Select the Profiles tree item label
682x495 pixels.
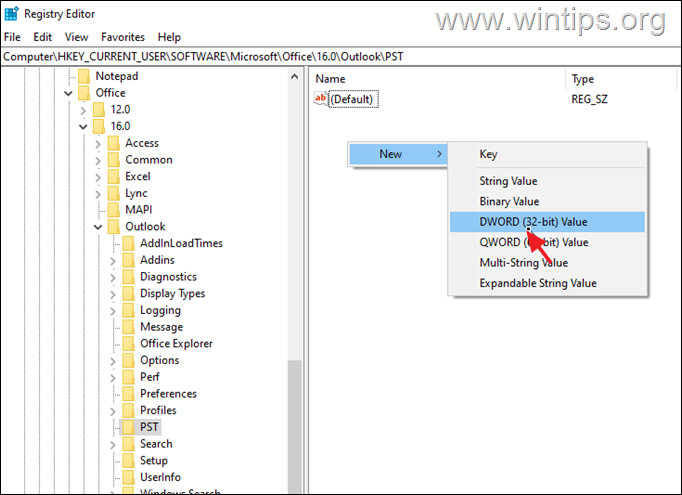(x=158, y=411)
